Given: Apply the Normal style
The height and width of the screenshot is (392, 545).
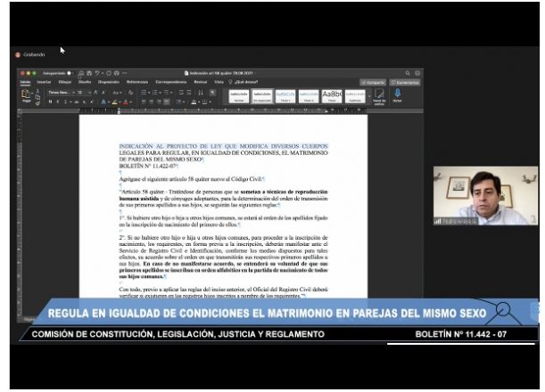Looking at the screenshot, I should 239,96.
